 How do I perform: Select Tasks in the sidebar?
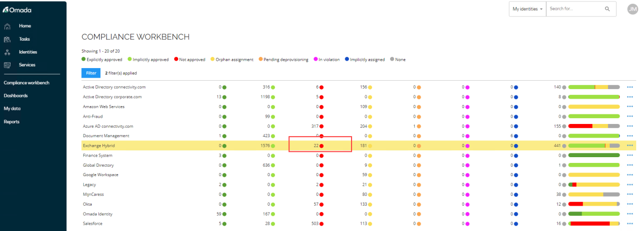(24, 39)
